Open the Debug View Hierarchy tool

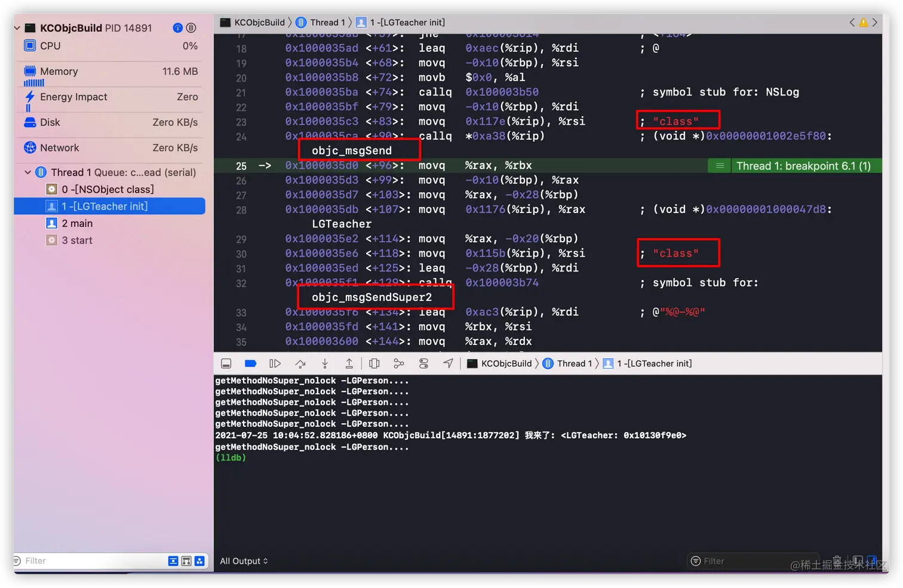(x=374, y=364)
